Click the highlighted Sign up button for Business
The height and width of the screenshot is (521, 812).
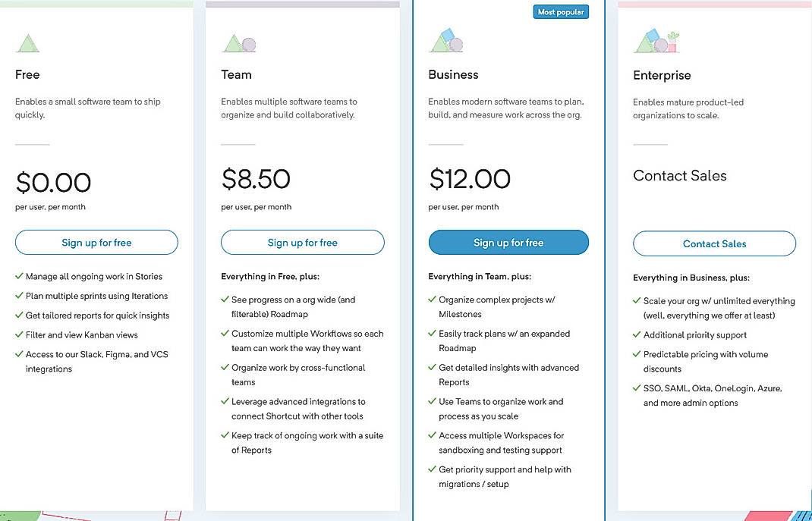pyautogui.click(x=508, y=242)
